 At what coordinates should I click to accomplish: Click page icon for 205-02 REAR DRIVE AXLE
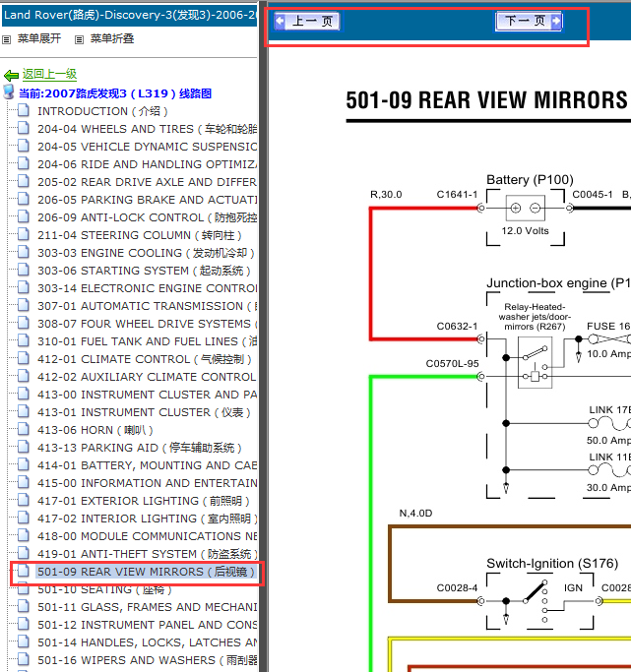click(24, 181)
